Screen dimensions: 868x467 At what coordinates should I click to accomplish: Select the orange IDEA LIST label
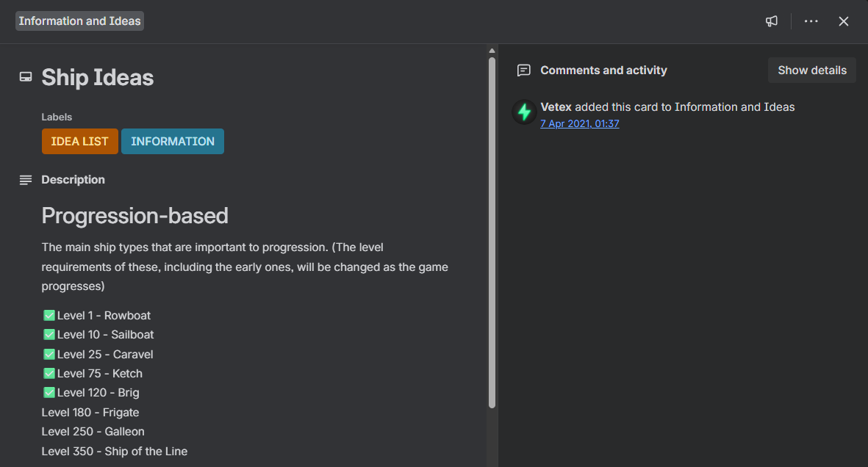click(79, 142)
